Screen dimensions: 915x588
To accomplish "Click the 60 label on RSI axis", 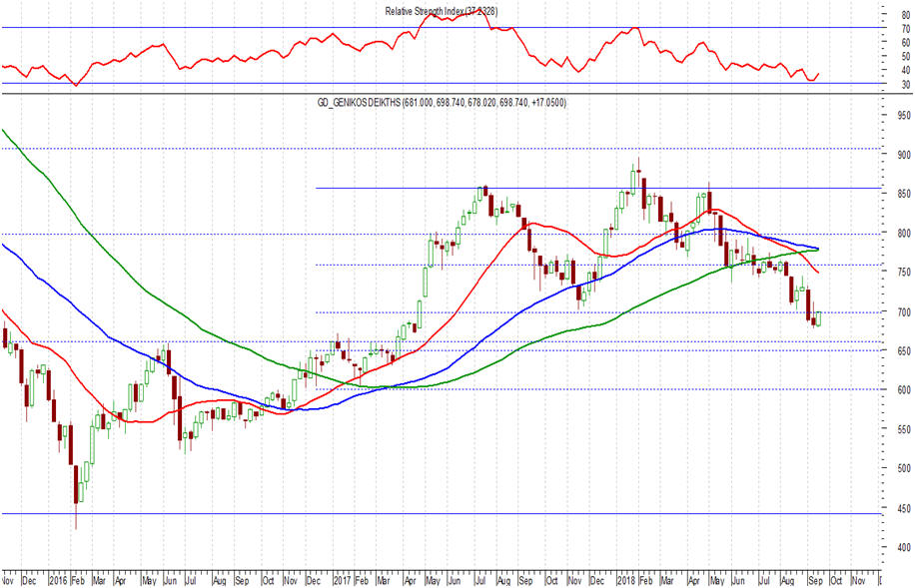I will [906, 43].
